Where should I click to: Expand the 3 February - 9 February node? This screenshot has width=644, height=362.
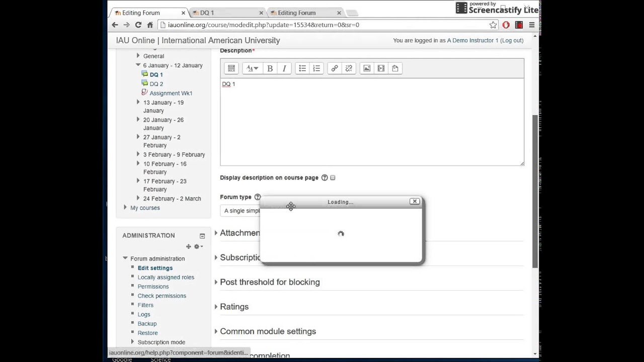138,154
